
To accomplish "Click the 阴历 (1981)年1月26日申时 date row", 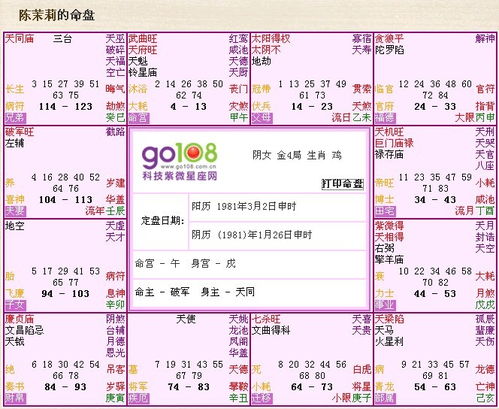I will (x=277, y=235).
